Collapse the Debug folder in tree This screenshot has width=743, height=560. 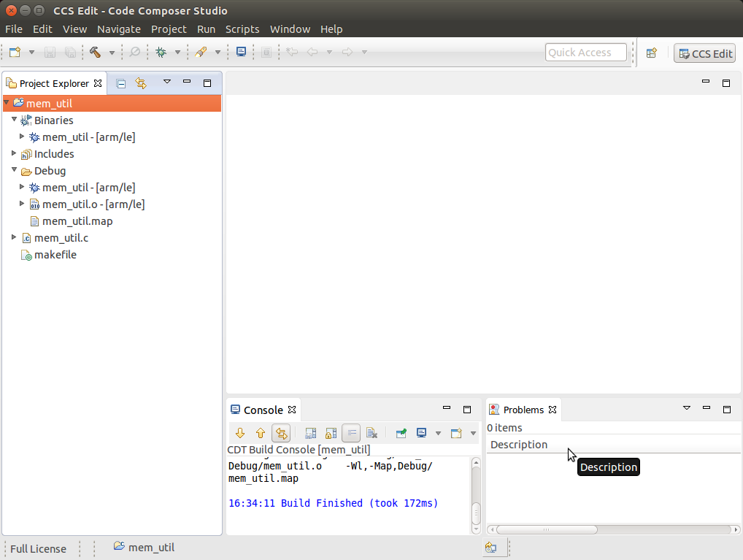point(14,171)
